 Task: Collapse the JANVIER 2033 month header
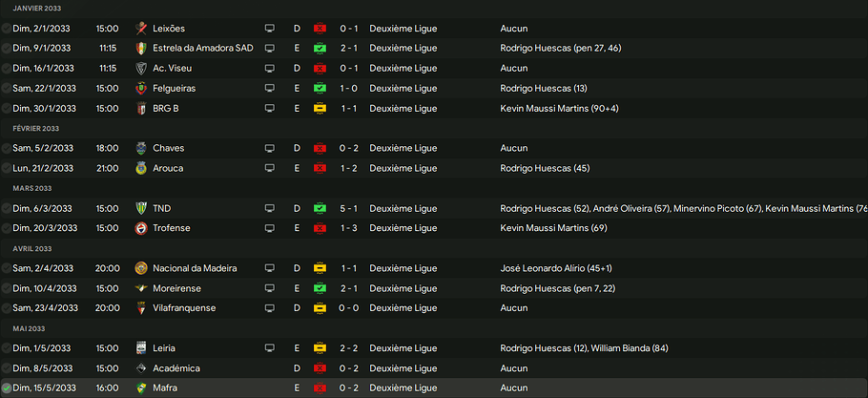[x=36, y=9]
